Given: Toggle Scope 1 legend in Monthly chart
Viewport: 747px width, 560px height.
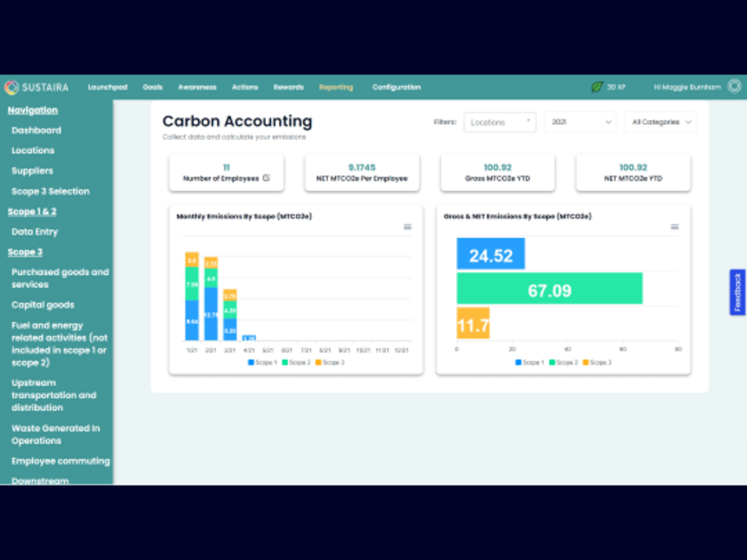Looking at the screenshot, I should point(263,362).
